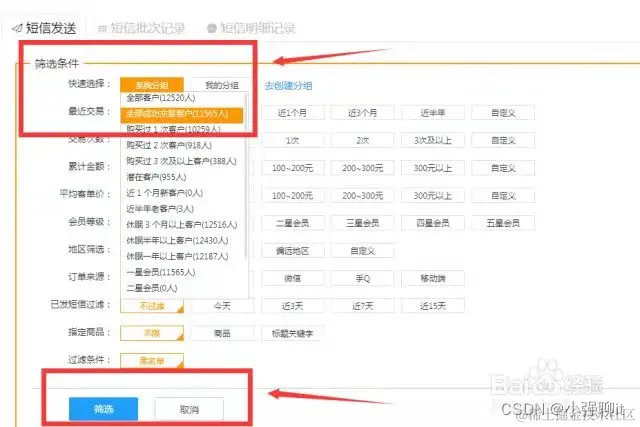Set 最近交易 to 近半年
The height and width of the screenshot is (427, 640).
tap(433, 113)
